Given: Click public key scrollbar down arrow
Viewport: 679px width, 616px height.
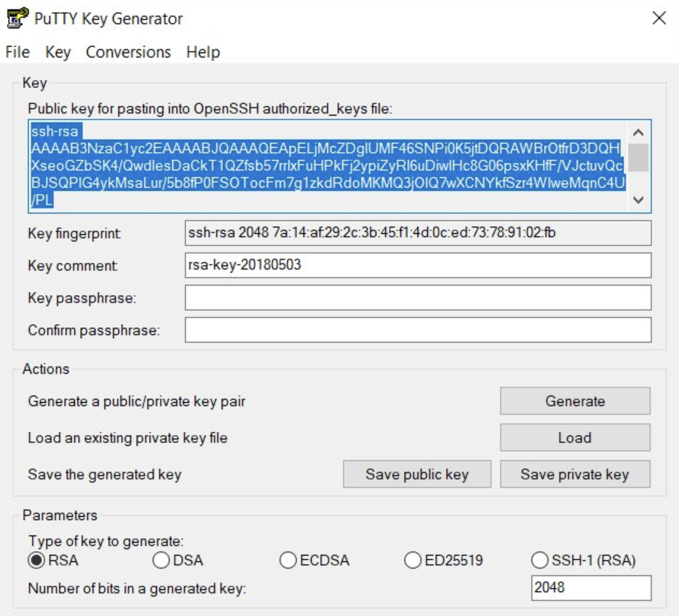Looking at the screenshot, I should point(638,200).
